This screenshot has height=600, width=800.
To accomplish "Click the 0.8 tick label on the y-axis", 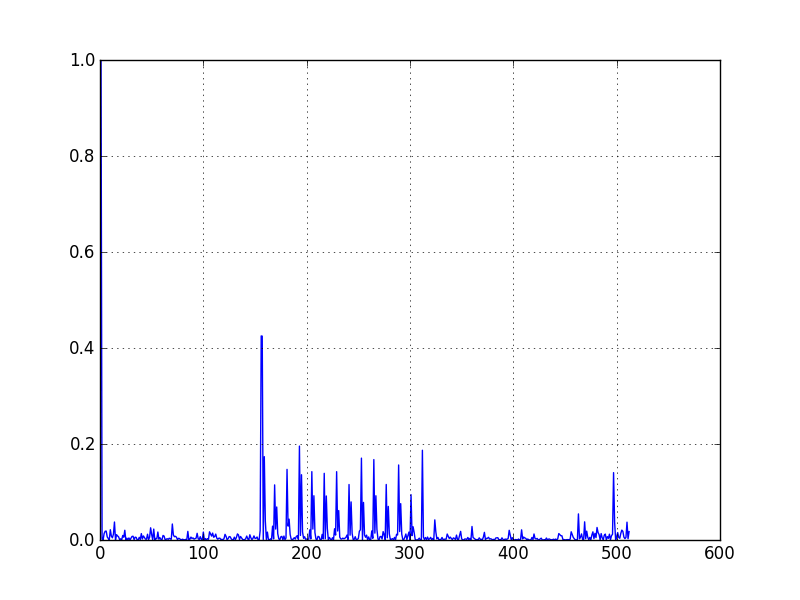I will pyautogui.click(x=83, y=155).
